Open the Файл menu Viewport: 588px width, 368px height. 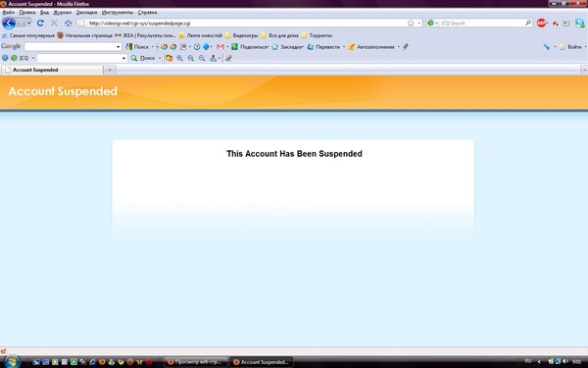pyautogui.click(x=8, y=13)
